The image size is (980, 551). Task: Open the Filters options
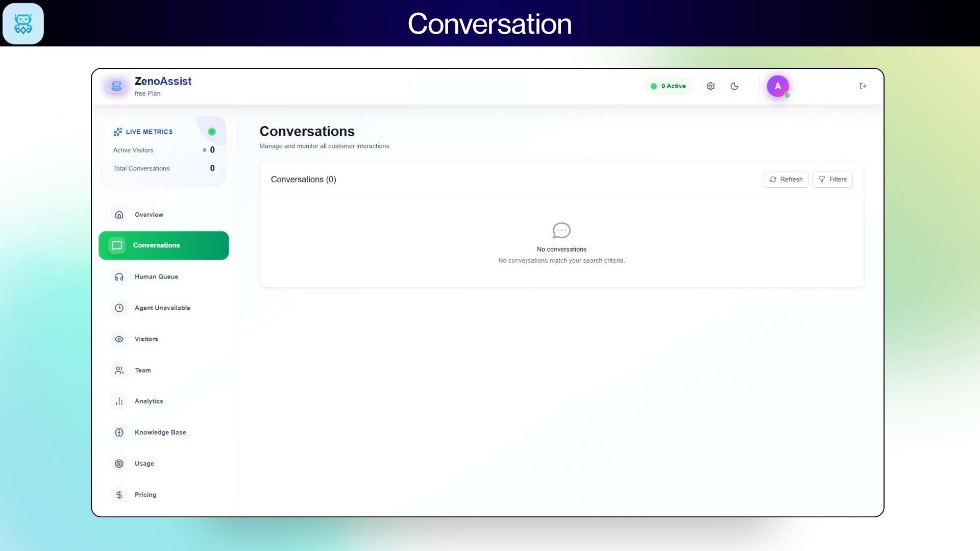832,179
